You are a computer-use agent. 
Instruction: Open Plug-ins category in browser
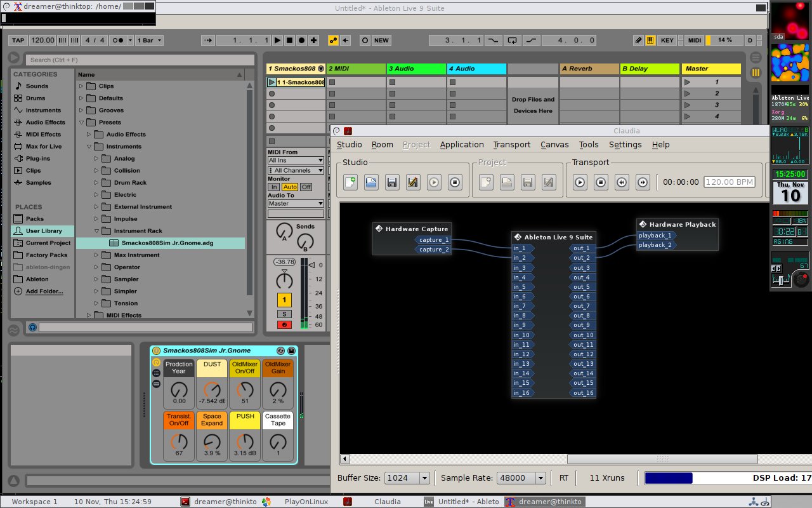point(37,158)
